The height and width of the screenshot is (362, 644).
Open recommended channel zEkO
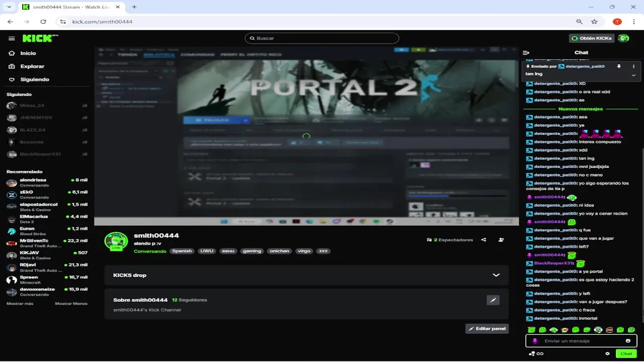tap(47, 195)
